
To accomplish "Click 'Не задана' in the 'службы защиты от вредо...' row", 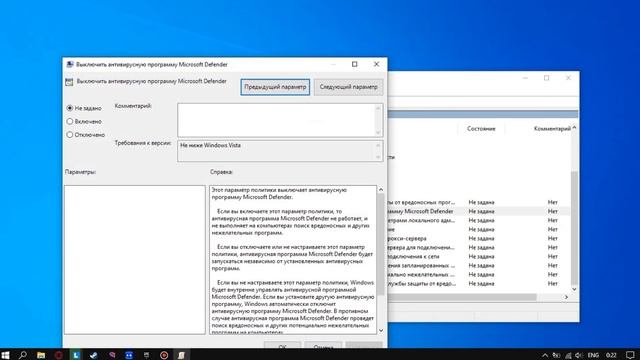I will coord(481,284).
